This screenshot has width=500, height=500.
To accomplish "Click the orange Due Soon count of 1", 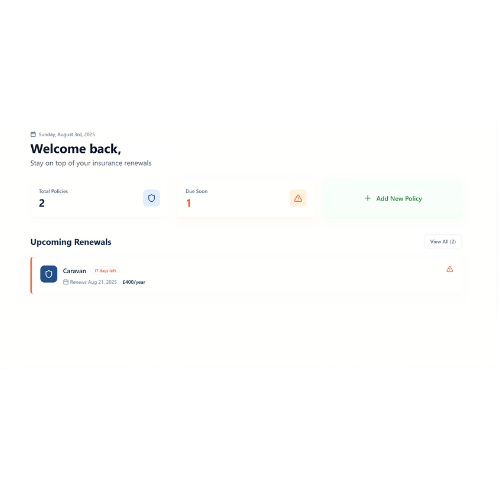I will click(x=189, y=203).
